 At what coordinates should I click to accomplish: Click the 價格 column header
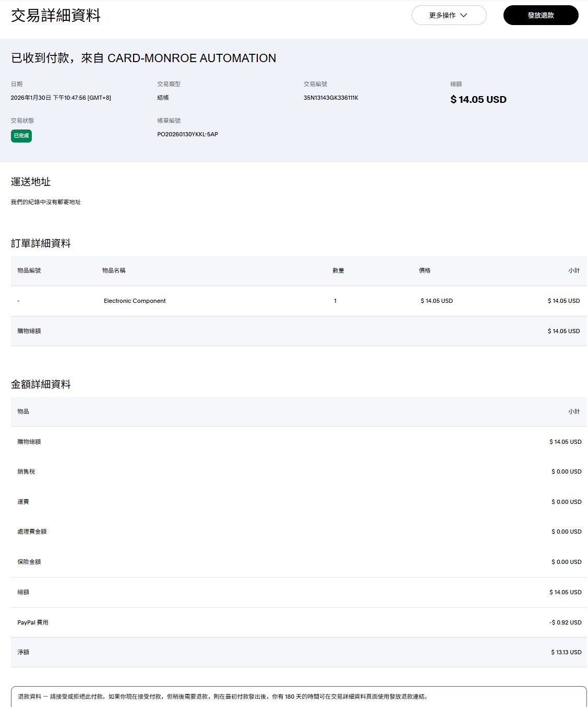(x=425, y=270)
